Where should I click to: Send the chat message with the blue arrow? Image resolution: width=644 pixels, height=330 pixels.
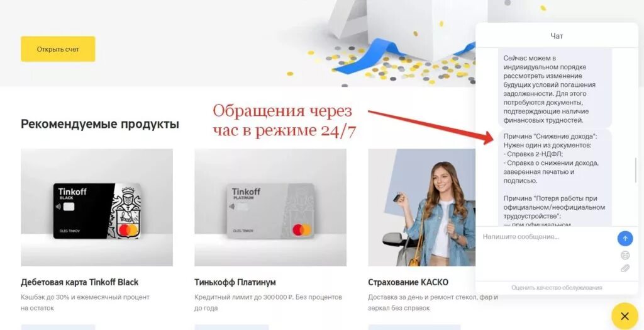click(625, 238)
